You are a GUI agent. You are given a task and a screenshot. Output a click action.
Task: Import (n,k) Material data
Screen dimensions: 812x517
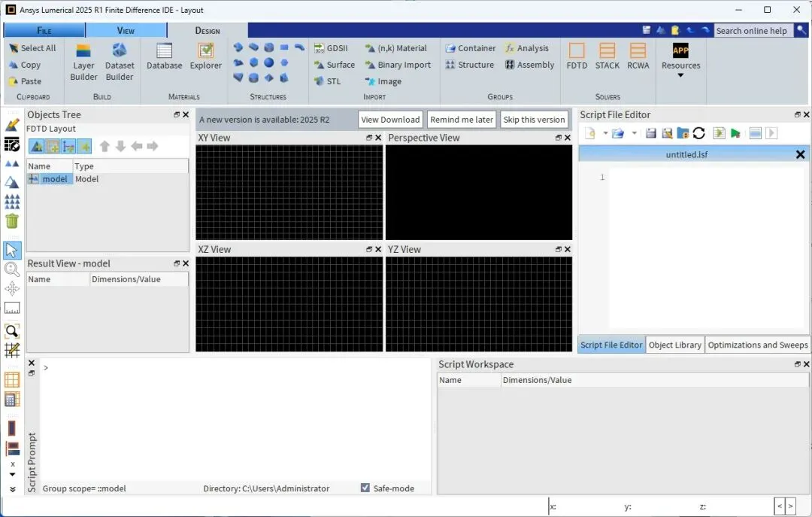click(x=395, y=48)
